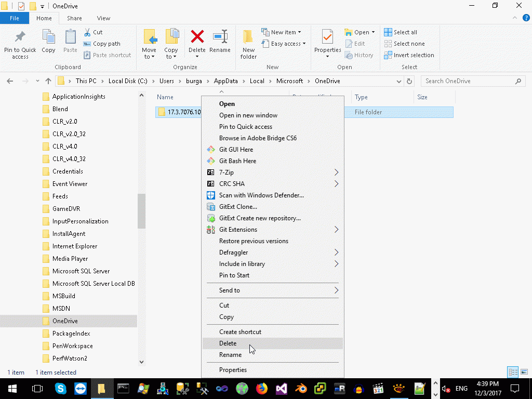Choose Rename in the context menu
Screen dimensions: 532x399
pos(272,354)
